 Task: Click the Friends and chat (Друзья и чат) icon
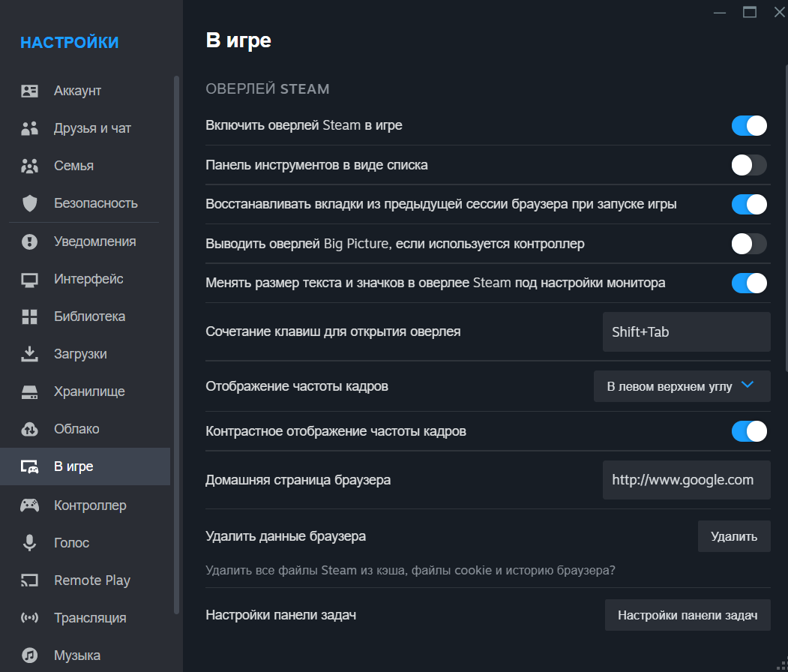click(x=29, y=129)
